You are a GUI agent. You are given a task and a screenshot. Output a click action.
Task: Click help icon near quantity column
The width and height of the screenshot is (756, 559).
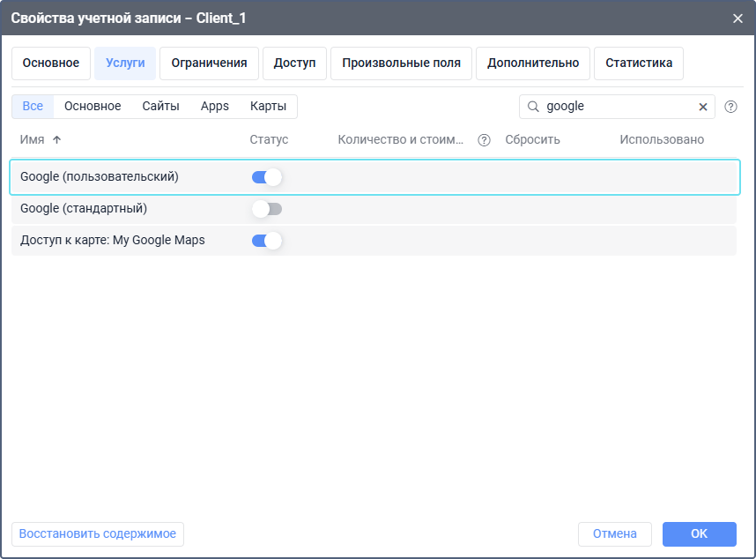(484, 140)
